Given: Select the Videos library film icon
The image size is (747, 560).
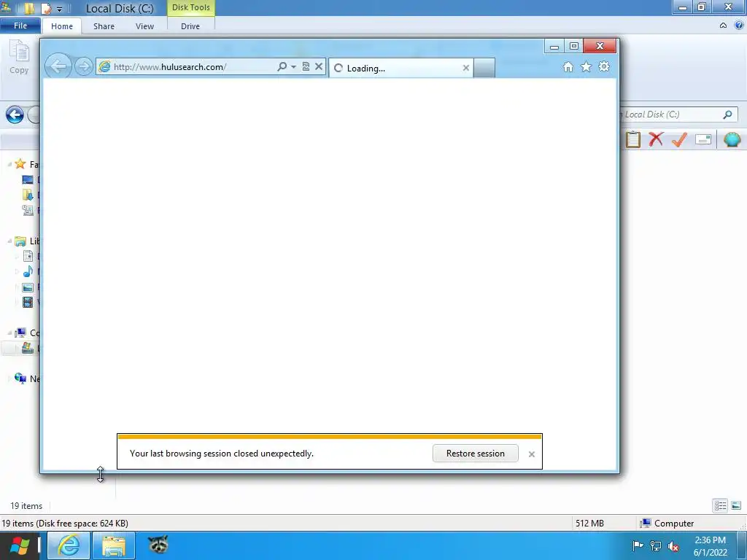Looking at the screenshot, I should 28,302.
